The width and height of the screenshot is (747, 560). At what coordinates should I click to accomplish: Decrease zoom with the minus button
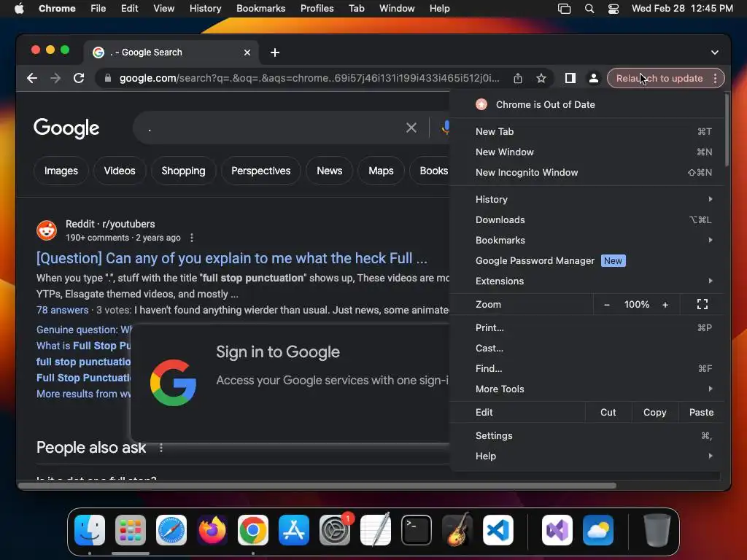[x=606, y=305]
